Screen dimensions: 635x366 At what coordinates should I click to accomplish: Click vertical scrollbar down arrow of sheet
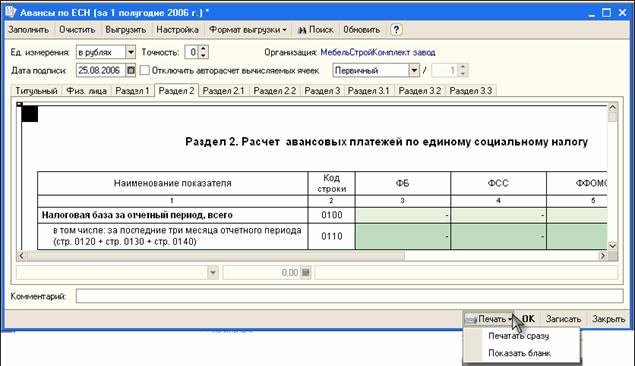[612, 246]
